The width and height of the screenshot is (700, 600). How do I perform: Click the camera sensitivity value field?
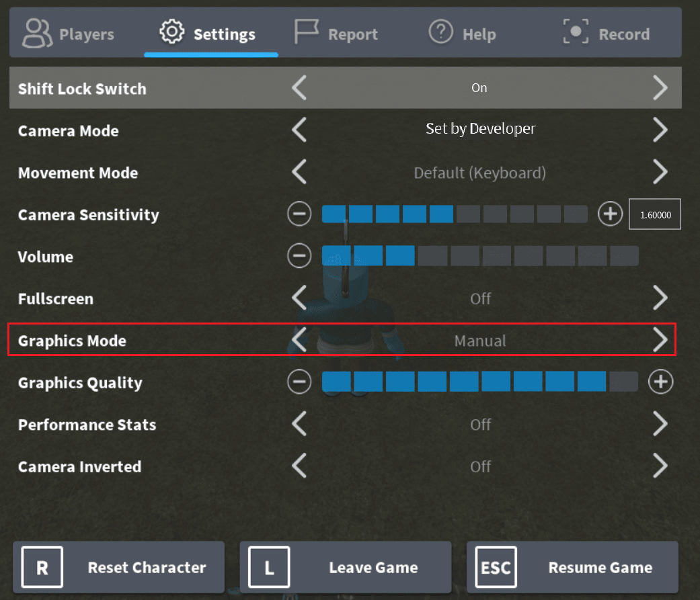pos(655,214)
